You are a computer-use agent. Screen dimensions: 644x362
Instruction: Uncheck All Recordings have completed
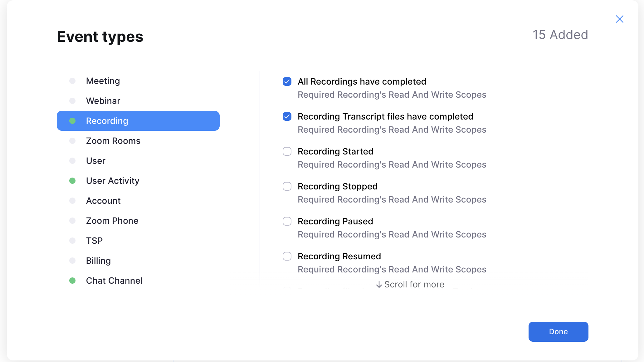click(x=287, y=81)
